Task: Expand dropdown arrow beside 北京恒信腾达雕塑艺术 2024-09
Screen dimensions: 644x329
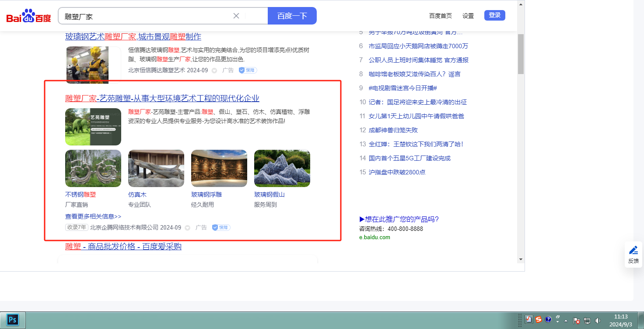Action: point(214,70)
